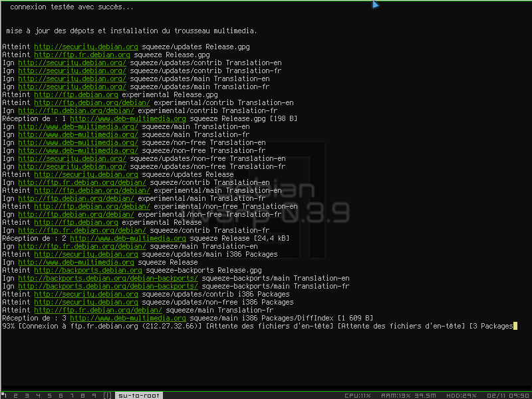Click the IP address (212.27.32.66) text

click(x=172, y=326)
